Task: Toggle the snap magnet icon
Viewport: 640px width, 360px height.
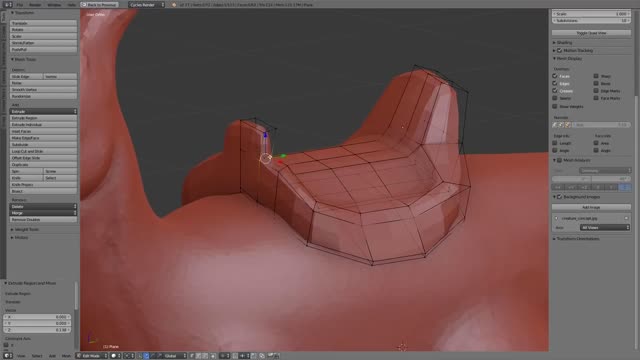Action: tap(235, 356)
